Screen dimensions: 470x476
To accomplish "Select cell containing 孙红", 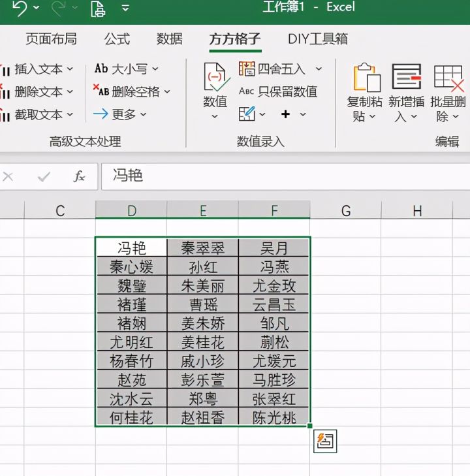I will tap(202, 266).
